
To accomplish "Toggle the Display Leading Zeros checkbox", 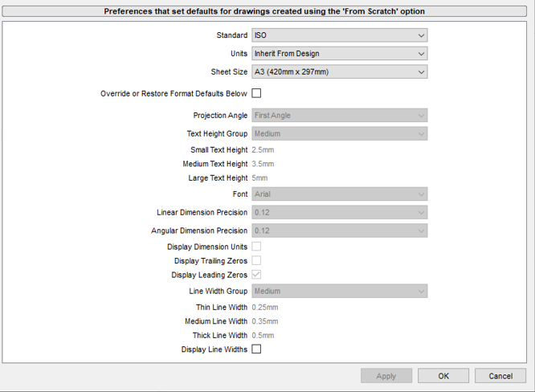I will click(x=256, y=275).
